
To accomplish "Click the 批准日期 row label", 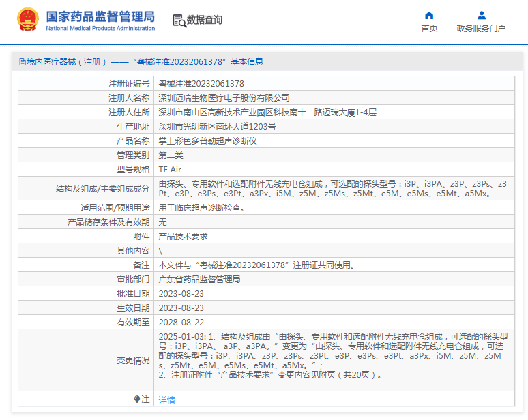I will pos(133,293).
